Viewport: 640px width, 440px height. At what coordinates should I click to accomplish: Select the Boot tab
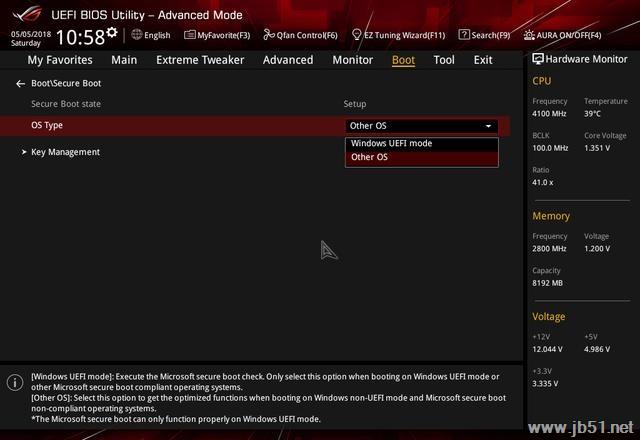click(x=403, y=60)
